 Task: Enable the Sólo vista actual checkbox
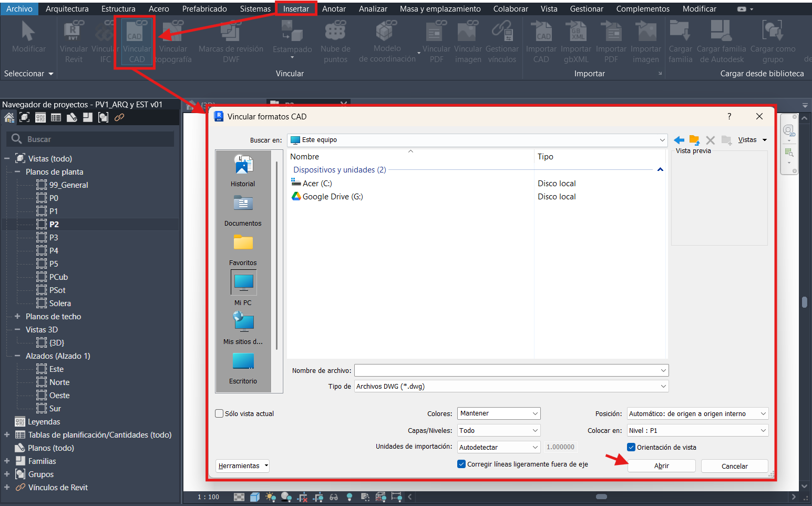[220, 414]
